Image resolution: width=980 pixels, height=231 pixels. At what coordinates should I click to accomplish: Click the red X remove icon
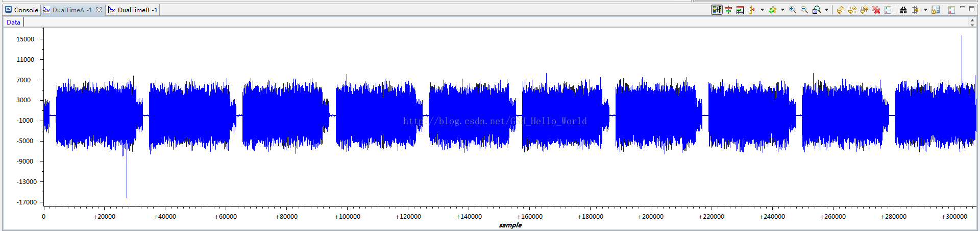[876, 10]
